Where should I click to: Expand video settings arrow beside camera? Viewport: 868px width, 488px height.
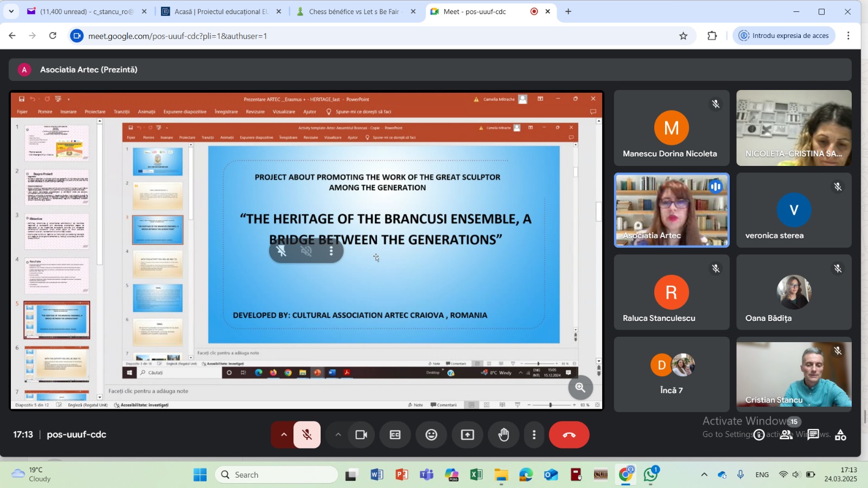pyautogui.click(x=338, y=435)
